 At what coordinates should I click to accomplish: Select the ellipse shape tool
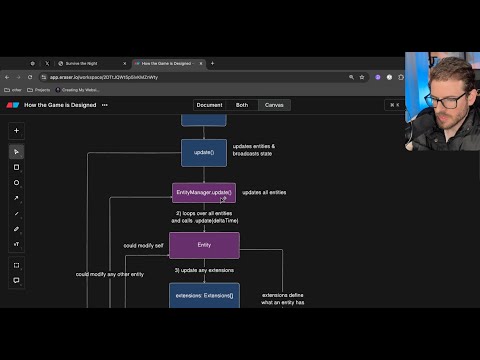tap(16, 183)
